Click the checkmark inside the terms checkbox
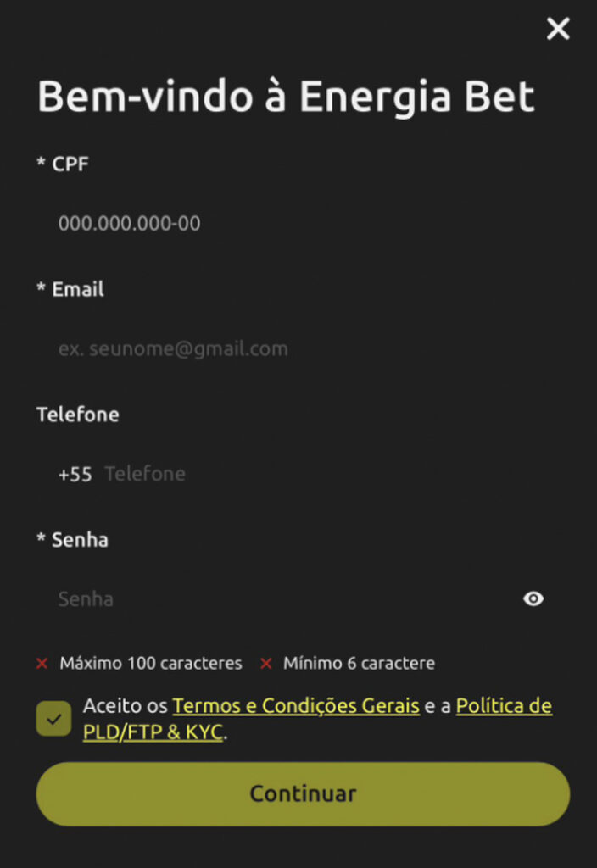The image size is (597, 868). click(53, 717)
